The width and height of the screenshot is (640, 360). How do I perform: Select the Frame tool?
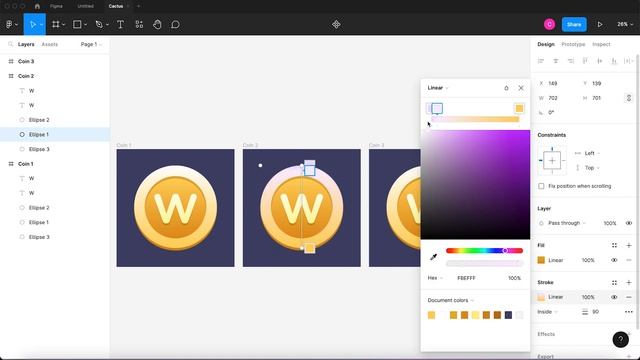56,24
